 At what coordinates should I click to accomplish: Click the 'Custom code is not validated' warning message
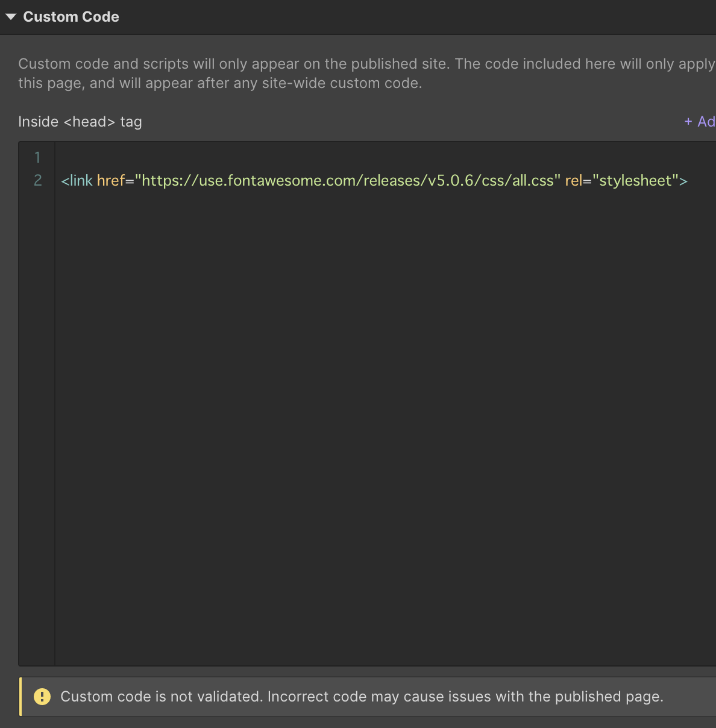[x=362, y=697]
